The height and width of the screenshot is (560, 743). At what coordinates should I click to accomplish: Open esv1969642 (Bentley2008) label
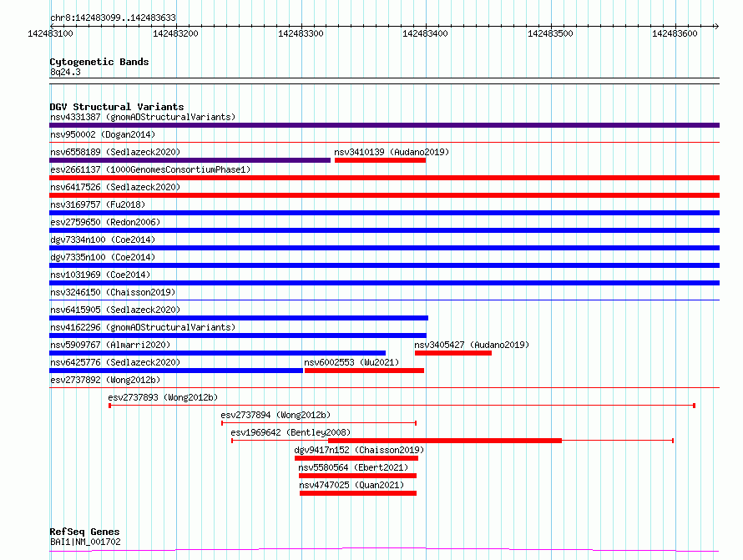291,432
